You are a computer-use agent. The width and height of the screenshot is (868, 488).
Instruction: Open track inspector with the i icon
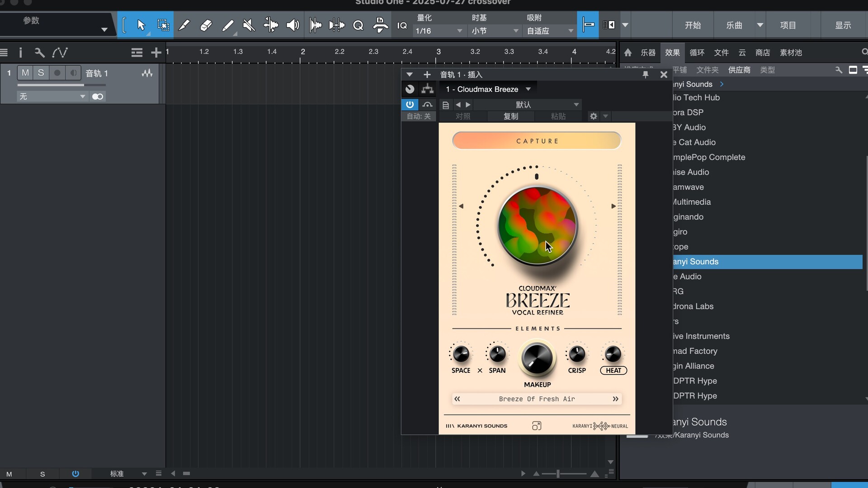click(x=20, y=53)
